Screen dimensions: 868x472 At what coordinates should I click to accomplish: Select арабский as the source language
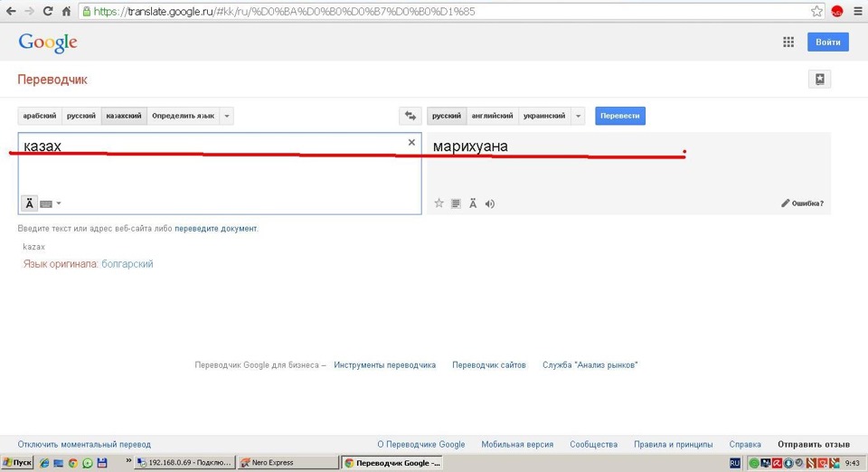coord(40,116)
